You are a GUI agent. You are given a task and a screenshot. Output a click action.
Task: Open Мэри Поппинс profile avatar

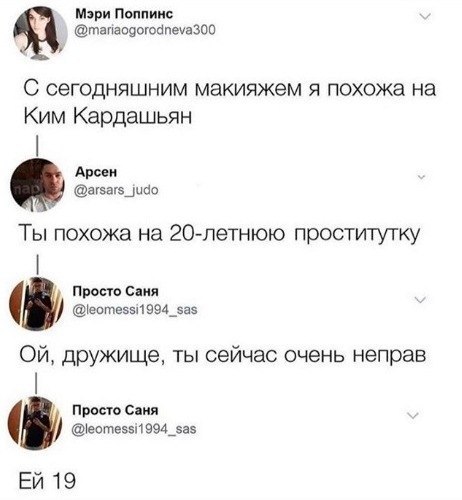pos(40,33)
